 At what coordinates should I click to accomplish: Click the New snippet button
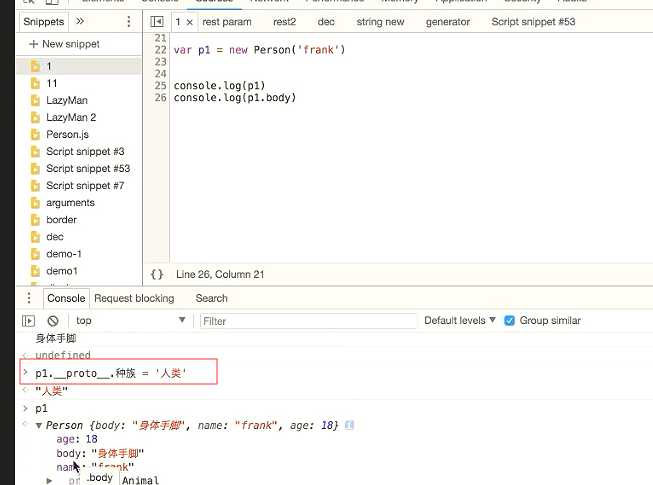[x=65, y=44]
